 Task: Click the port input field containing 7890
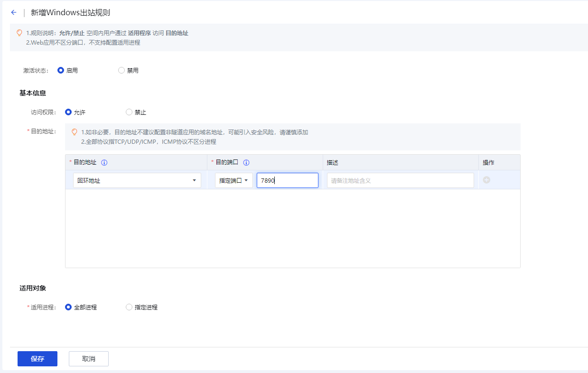287,180
